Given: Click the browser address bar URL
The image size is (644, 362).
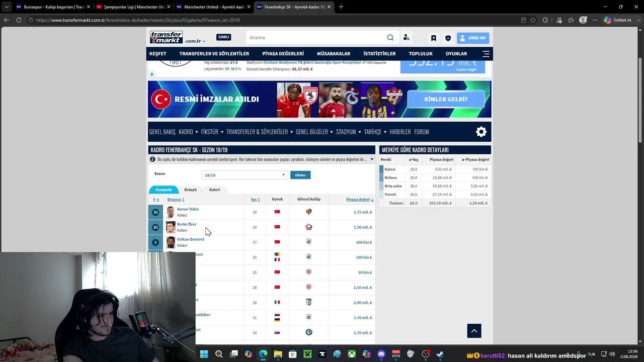Looking at the screenshot, I should 138,20.
